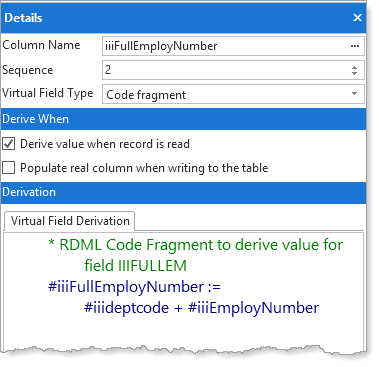Open the Code fragment combo box
The width and height of the screenshot is (379, 367).
click(x=233, y=94)
